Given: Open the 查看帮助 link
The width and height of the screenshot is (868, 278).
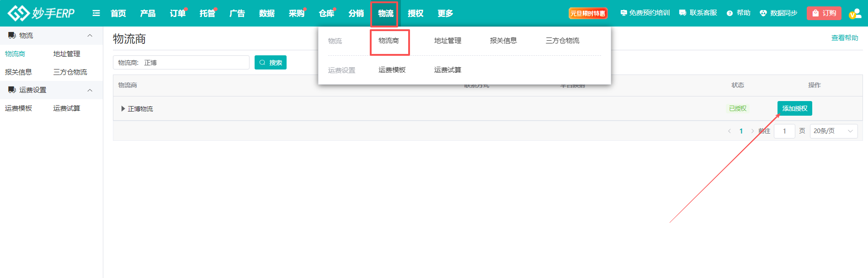Looking at the screenshot, I should click(844, 38).
